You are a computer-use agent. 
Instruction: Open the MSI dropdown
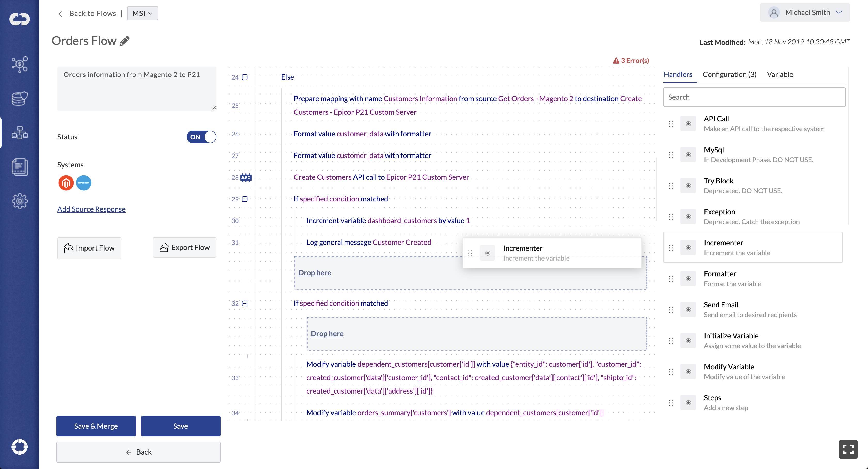pos(142,13)
